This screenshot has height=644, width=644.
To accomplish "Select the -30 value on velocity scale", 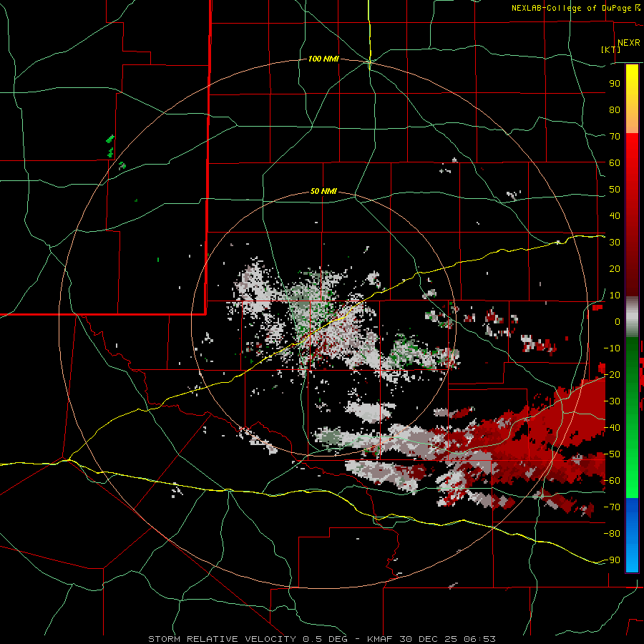I will [x=612, y=401].
